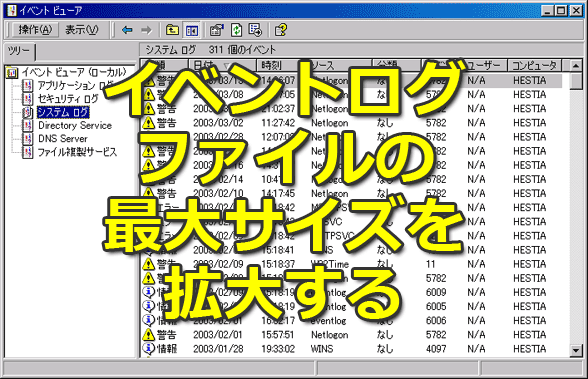
Task: Click the WINS source cell at 19:33:02
Action: 322,349
